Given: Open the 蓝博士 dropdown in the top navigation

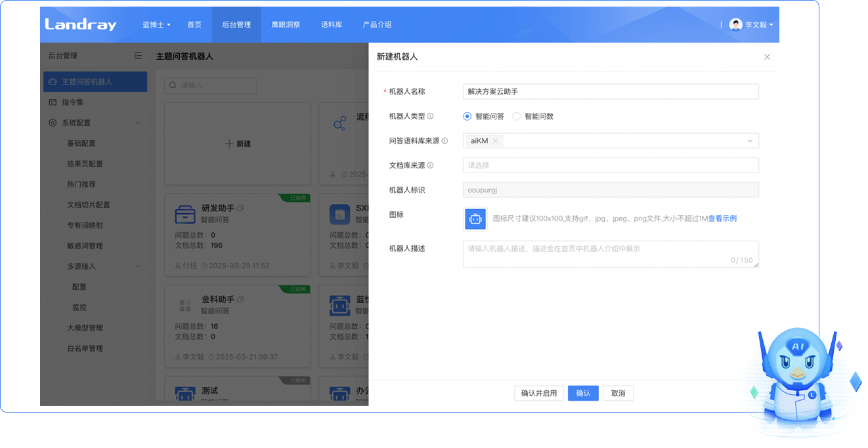Looking at the screenshot, I should (x=156, y=24).
